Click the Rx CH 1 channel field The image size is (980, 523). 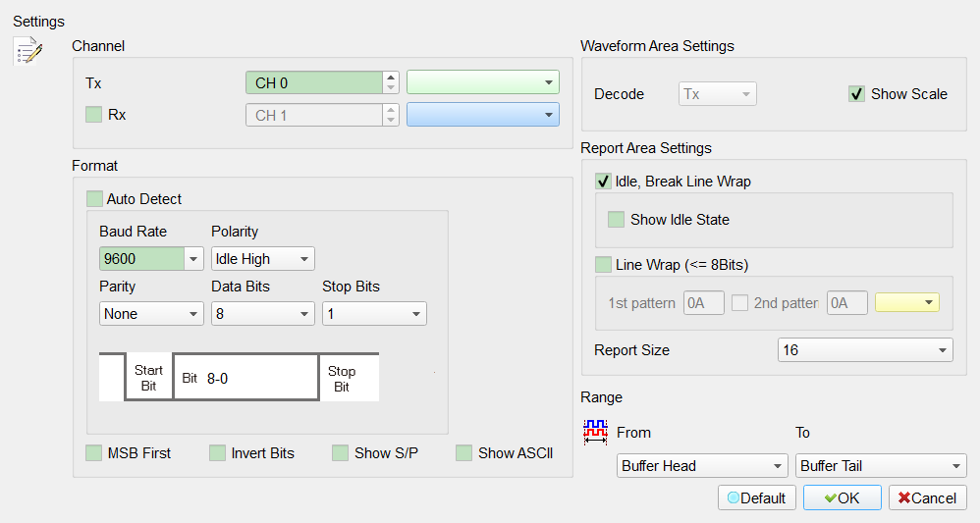tap(314, 115)
